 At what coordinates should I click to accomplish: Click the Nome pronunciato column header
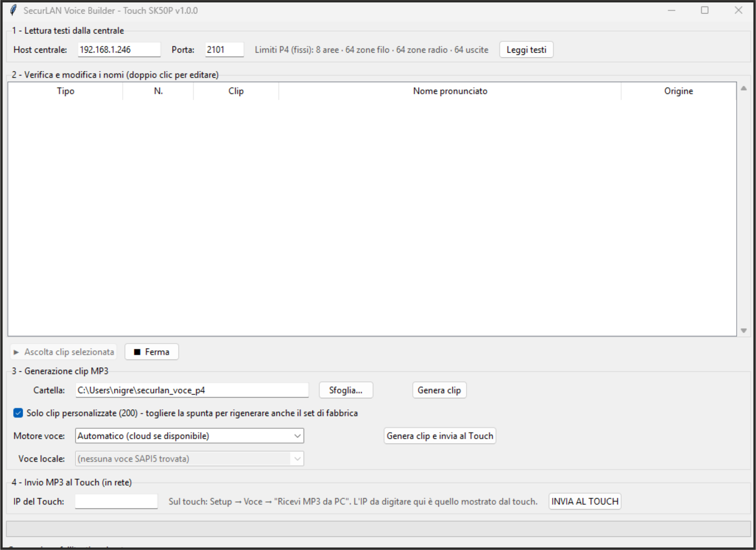(x=450, y=91)
